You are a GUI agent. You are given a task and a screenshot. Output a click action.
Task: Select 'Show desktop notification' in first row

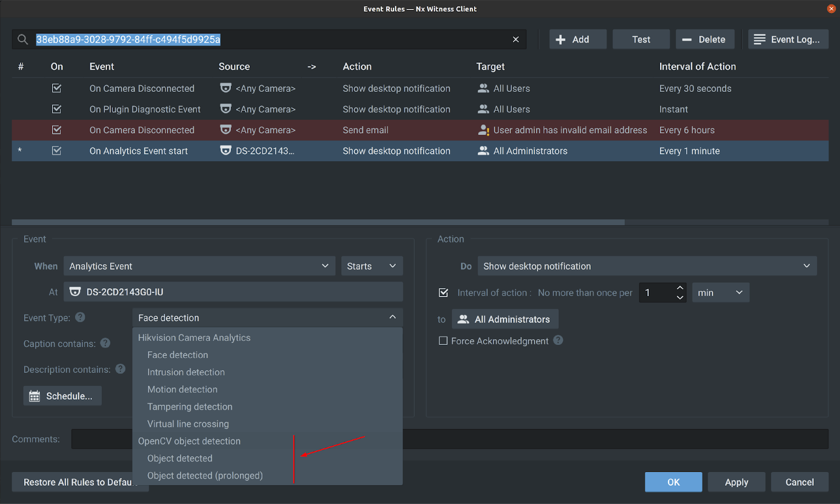click(x=396, y=88)
